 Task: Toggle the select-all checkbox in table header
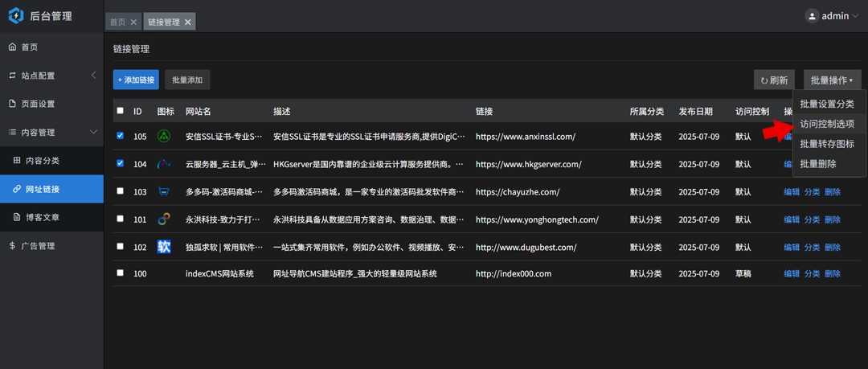[x=121, y=111]
